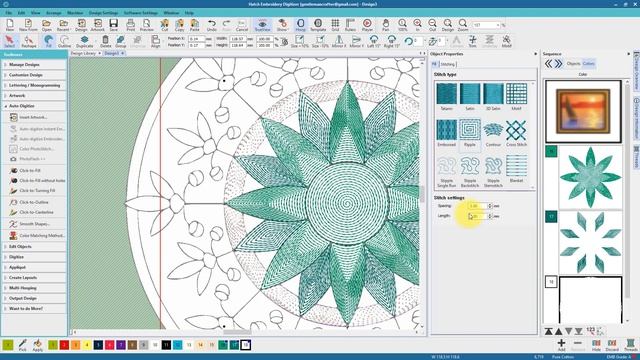Pick the yellow color swatch 4
Image resolution: width=640 pixels, height=360 pixels.
pyautogui.click(x=87, y=345)
